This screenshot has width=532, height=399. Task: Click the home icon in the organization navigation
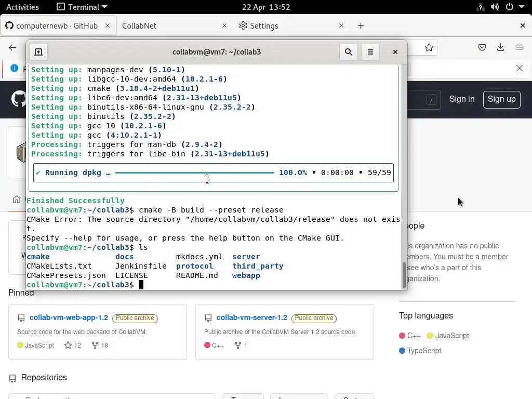coord(17,199)
